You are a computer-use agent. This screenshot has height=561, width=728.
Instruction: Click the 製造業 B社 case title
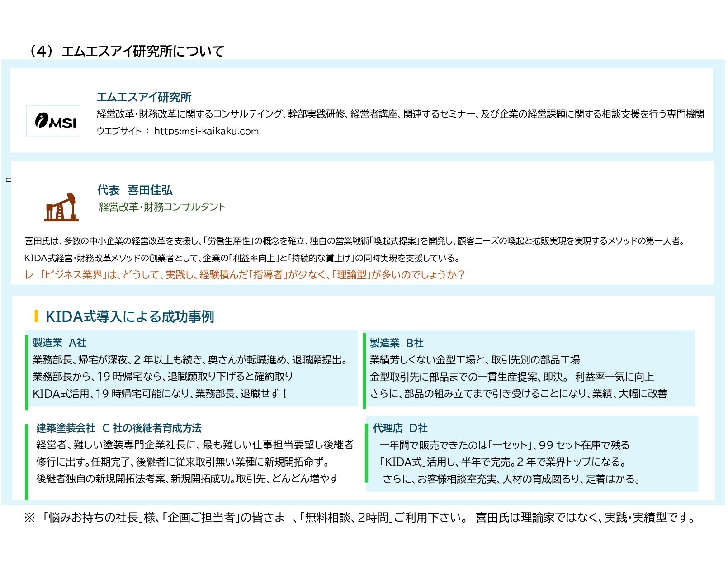(x=397, y=343)
